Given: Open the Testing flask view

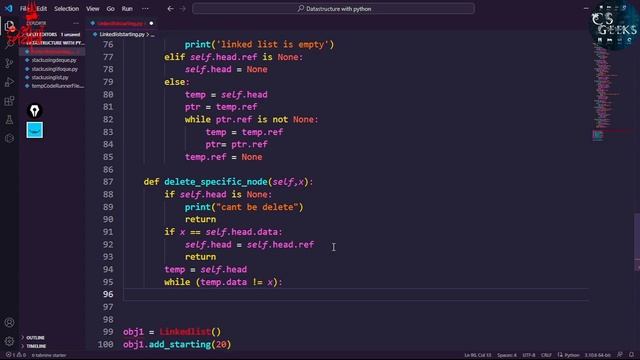Looking at the screenshot, I should pyautogui.click(x=9, y=120).
